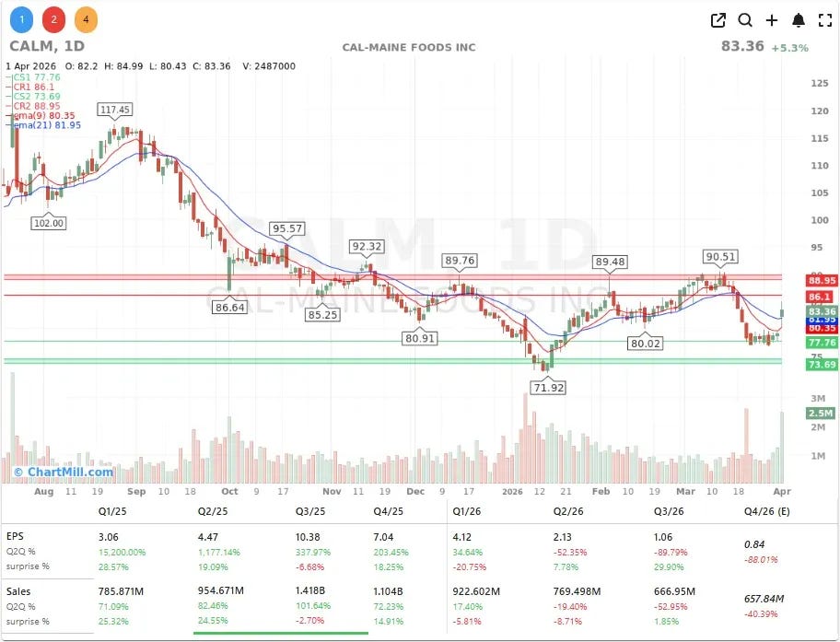Screen dimensions: 840x642
Task: Click the 89.48 pivot label
Action: (x=610, y=262)
